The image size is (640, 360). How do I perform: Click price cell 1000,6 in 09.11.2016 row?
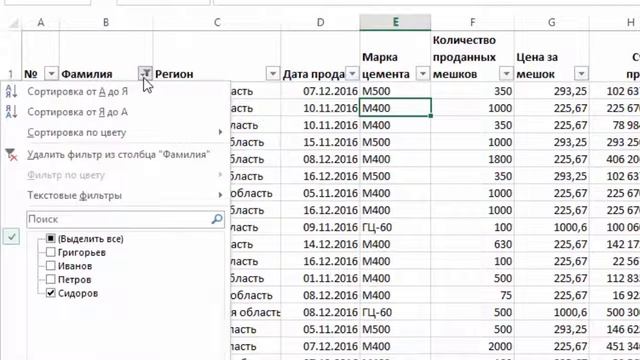pos(551,227)
